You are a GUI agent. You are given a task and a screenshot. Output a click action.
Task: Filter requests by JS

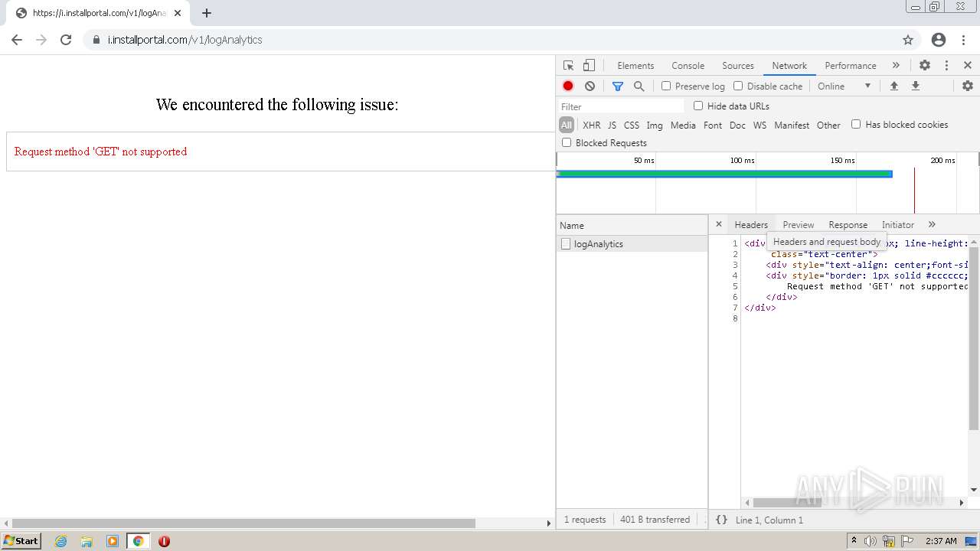(x=612, y=125)
